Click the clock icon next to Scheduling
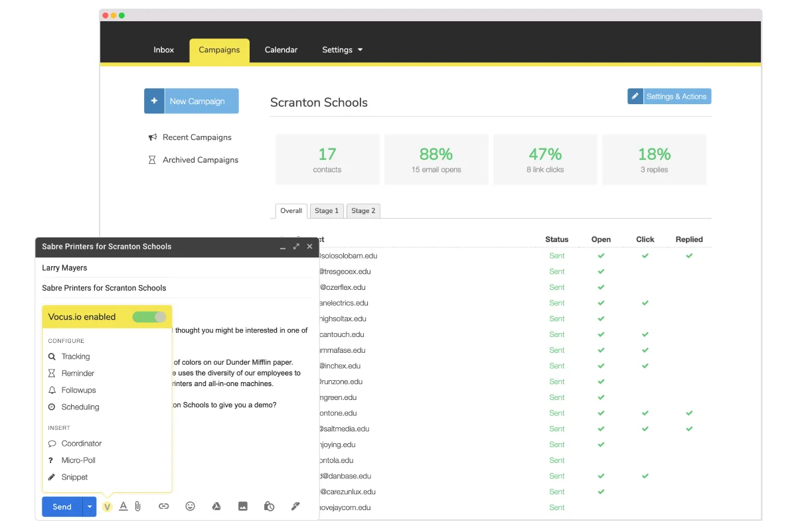This screenshot has height=532, width=806. [52, 407]
